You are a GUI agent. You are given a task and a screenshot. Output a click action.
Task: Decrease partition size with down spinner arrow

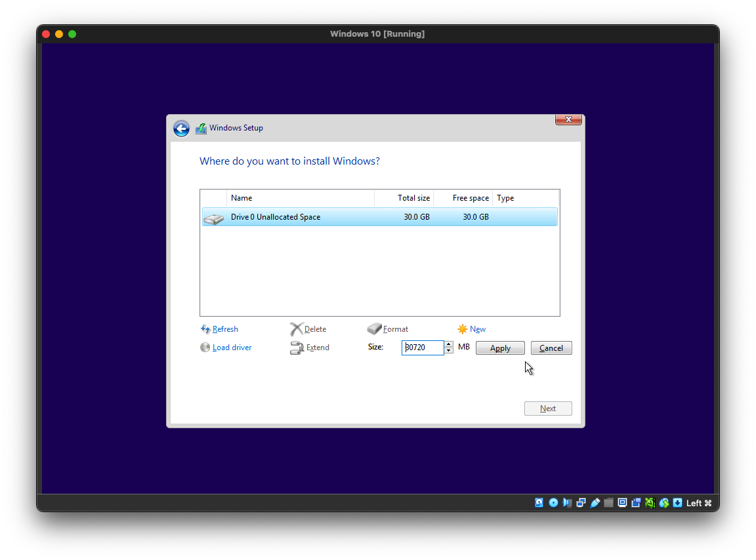pyautogui.click(x=449, y=351)
